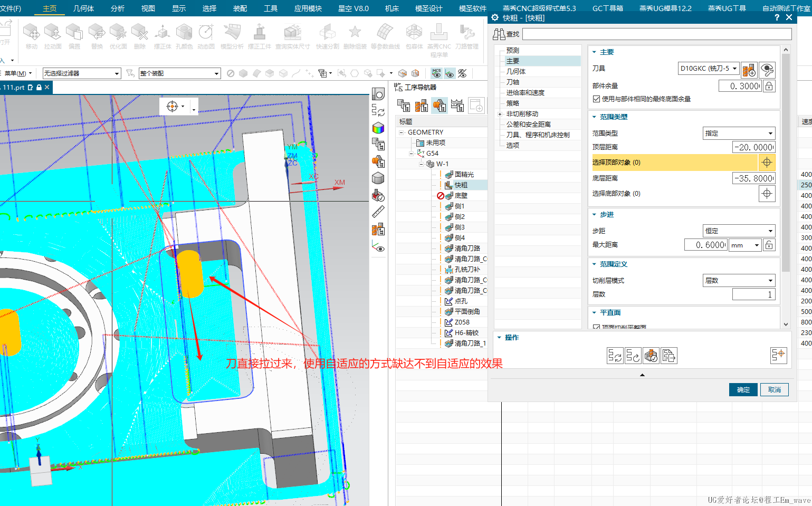Screen dimensions: 812x506
Task: Toggle the crossed-out eye hide icon in toolbar
Action: (462, 73)
